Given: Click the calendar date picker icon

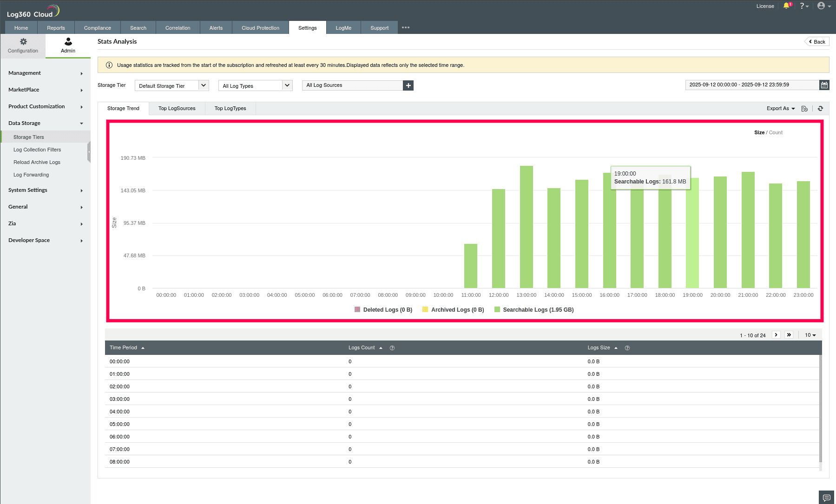Looking at the screenshot, I should click(824, 85).
